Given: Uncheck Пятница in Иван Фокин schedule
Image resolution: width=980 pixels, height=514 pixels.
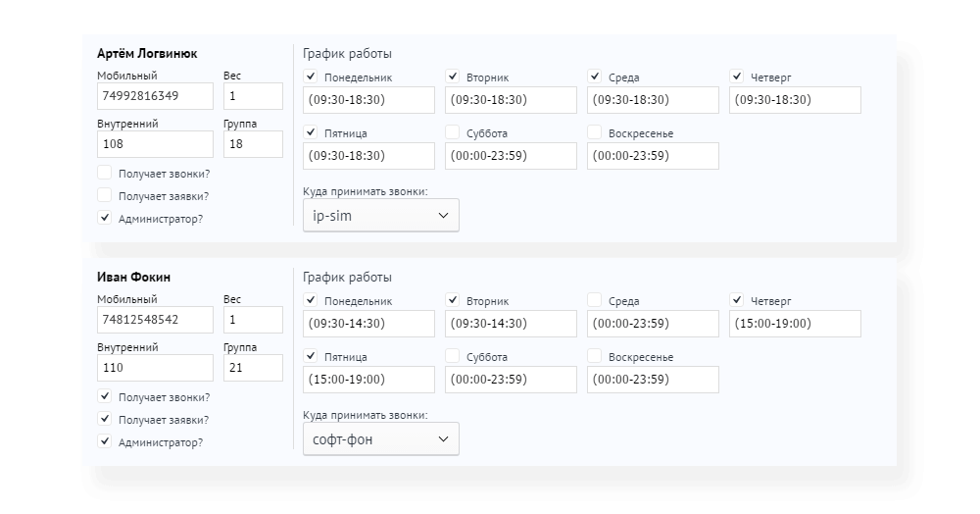Looking at the screenshot, I should click(310, 356).
